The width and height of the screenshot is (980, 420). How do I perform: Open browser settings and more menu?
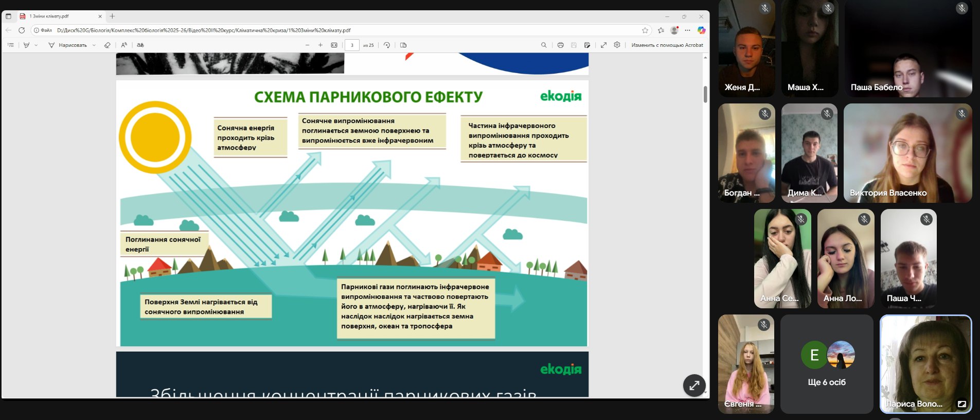click(x=687, y=30)
